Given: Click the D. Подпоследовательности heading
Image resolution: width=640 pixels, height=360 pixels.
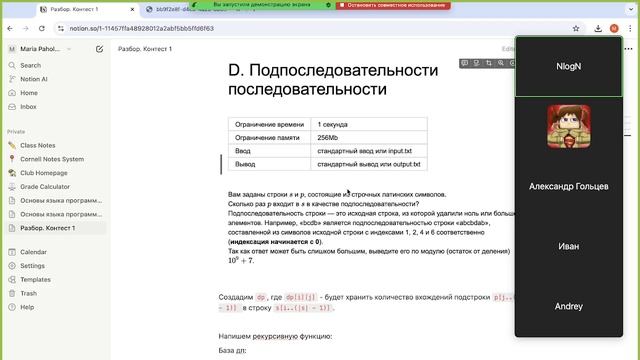Looking at the screenshot, I should pyautogui.click(x=333, y=80).
